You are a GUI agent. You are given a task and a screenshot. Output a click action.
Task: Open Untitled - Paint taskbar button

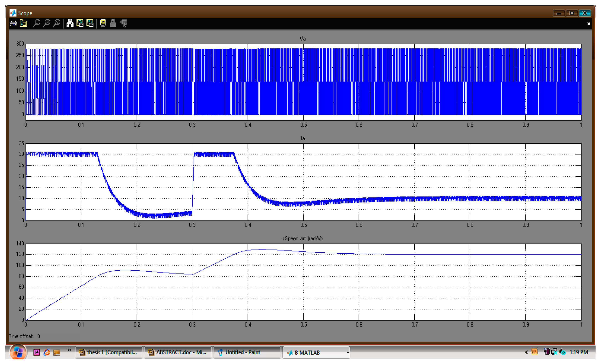coord(247,353)
